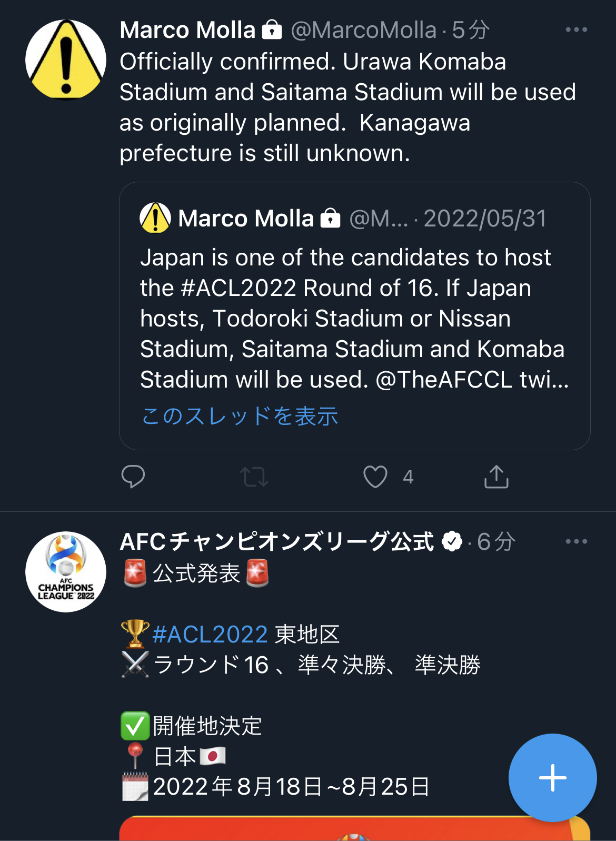Viewport: 616px width, 841px height.
Task: Tap the like count number 4
Action: 408,477
